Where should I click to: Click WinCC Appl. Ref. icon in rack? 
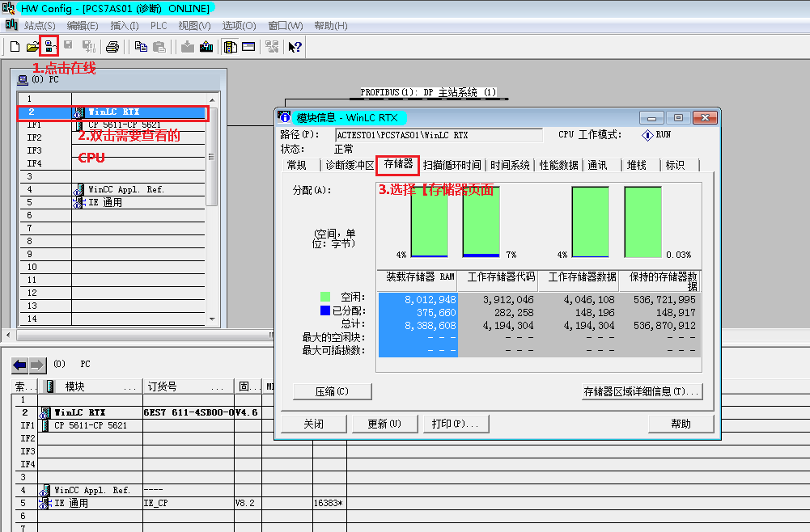pyautogui.click(x=78, y=190)
